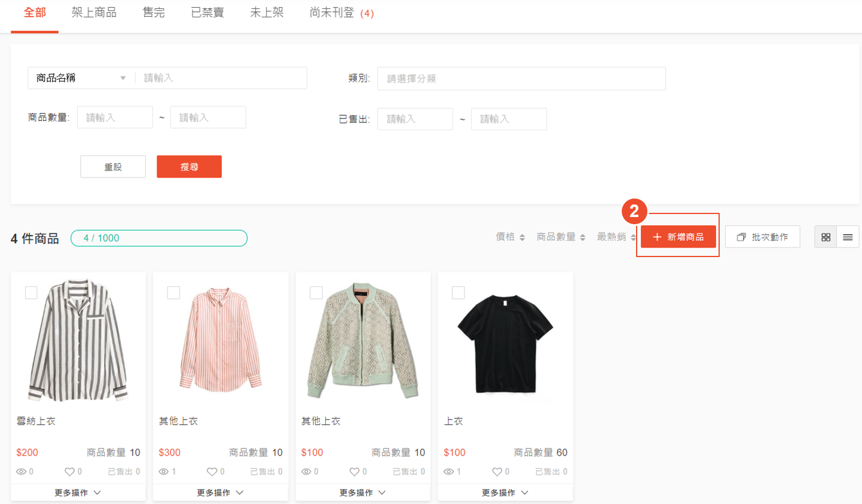Expand 更多操作 for black 上衣

(x=505, y=493)
